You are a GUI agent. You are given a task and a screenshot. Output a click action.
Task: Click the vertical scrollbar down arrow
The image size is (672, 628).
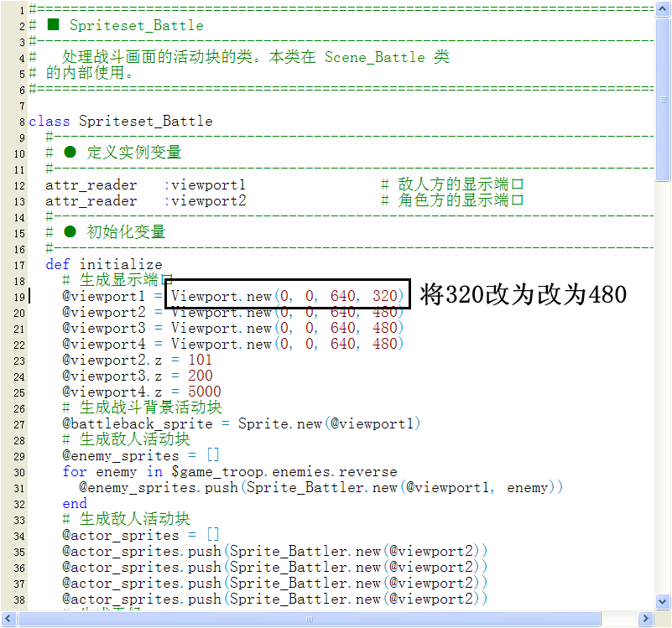pyautogui.click(x=663, y=601)
